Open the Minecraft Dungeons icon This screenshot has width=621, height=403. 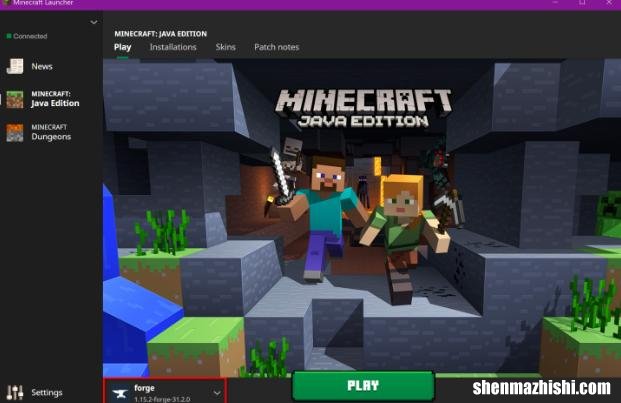pos(15,132)
